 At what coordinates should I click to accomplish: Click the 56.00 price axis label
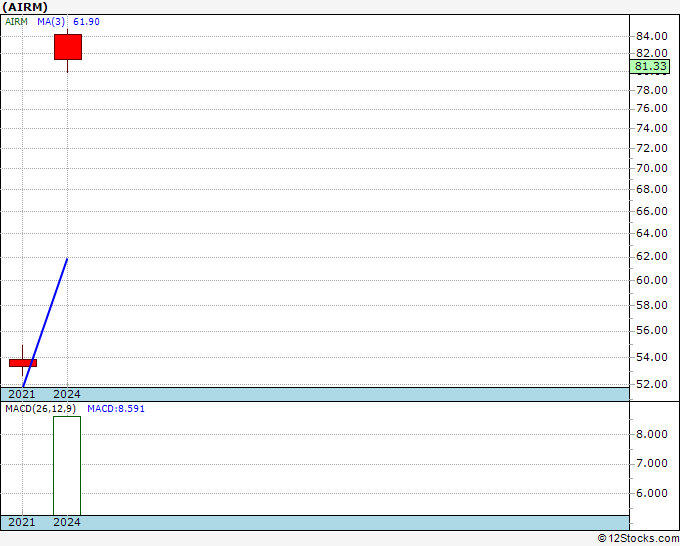click(651, 330)
